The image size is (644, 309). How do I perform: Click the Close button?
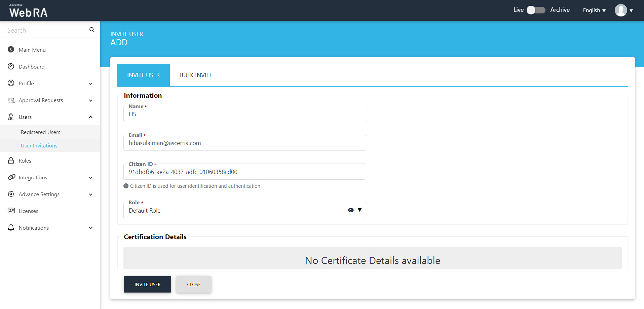pyautogui.click(x=194, y=284)
